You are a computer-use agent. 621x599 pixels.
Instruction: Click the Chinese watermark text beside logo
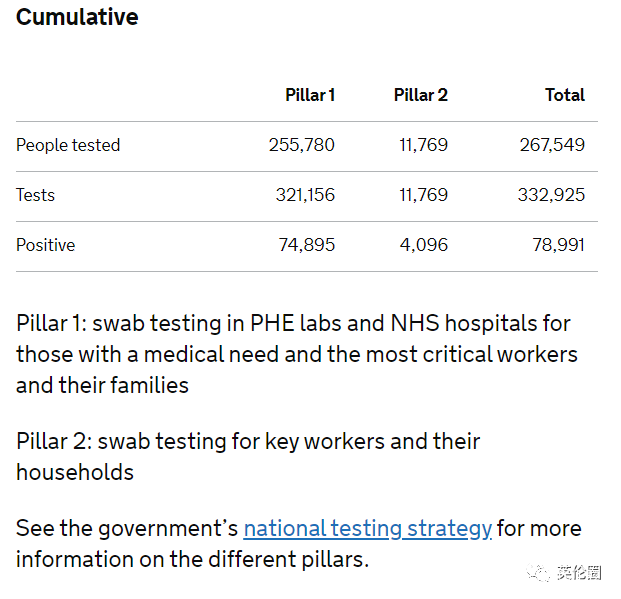click(579, 573)
